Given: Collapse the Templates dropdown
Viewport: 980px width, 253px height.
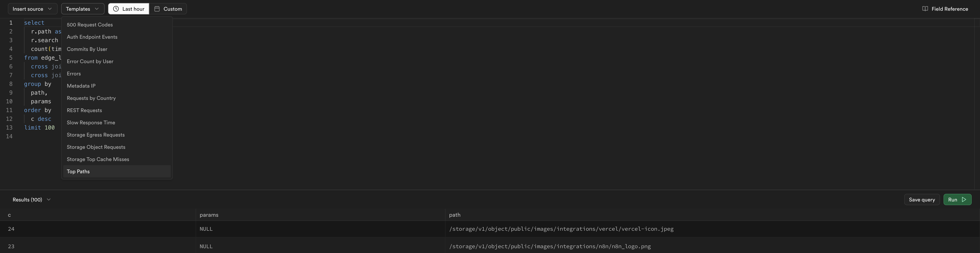Looking at the screenshot, I should coord(83,9).
